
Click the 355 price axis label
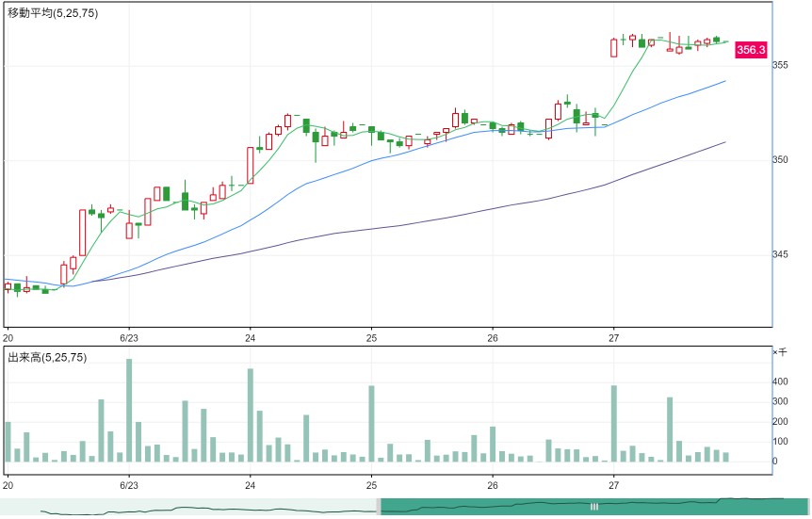click(780, 65)
